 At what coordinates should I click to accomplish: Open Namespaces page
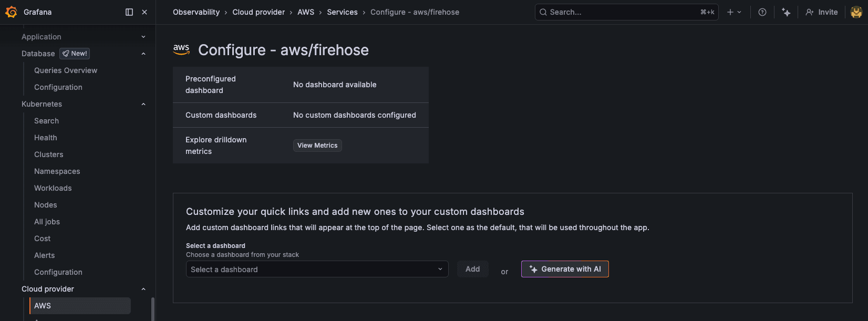(x=57, y=171)
